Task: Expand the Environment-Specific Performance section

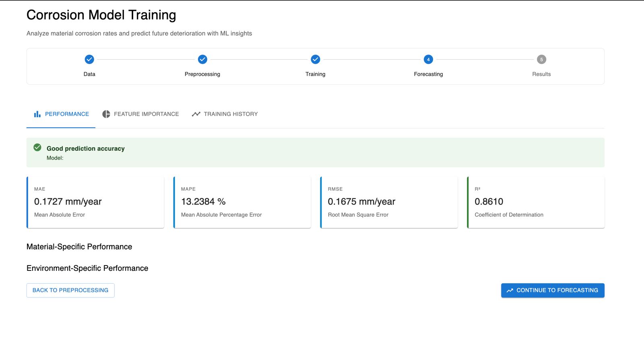Action: pos(87,268)
